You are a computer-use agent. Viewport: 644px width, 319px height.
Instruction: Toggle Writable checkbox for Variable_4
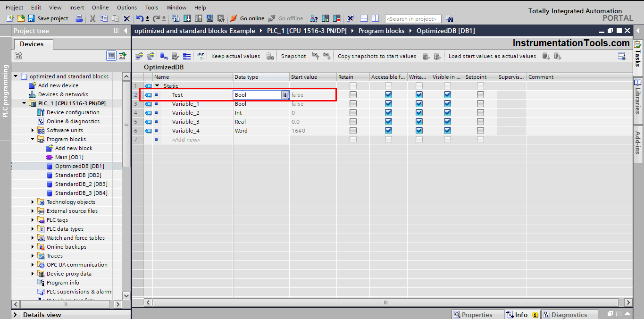click(419, 131)
